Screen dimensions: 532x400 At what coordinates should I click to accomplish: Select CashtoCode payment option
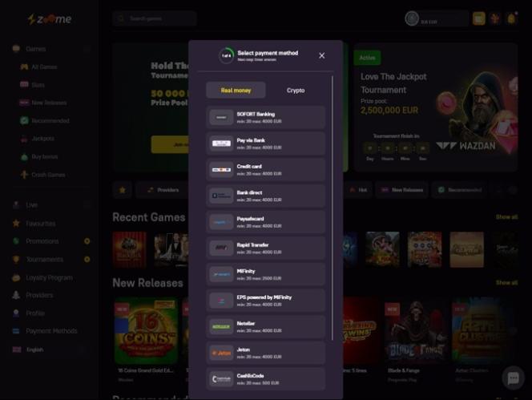265,379
